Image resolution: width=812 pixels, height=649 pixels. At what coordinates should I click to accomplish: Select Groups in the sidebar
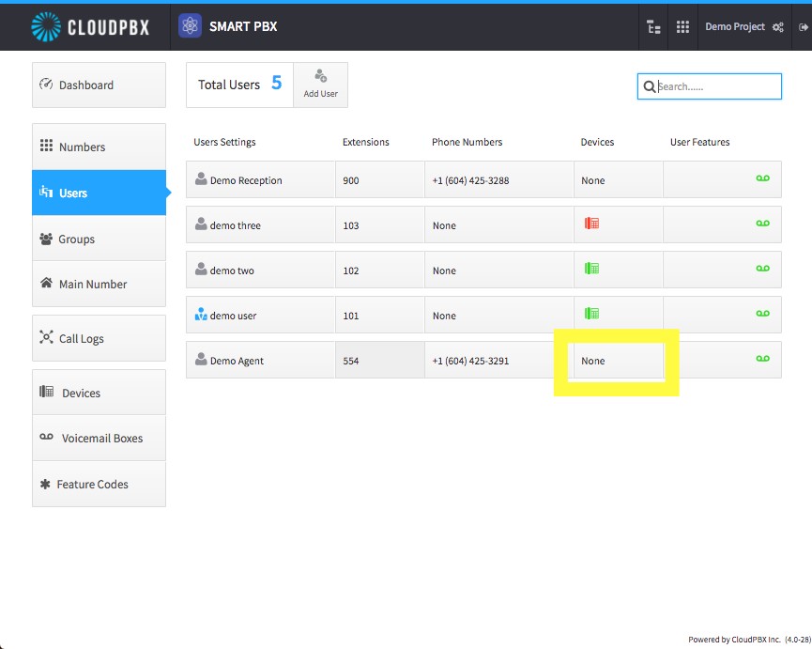click(x=99, y=239)
